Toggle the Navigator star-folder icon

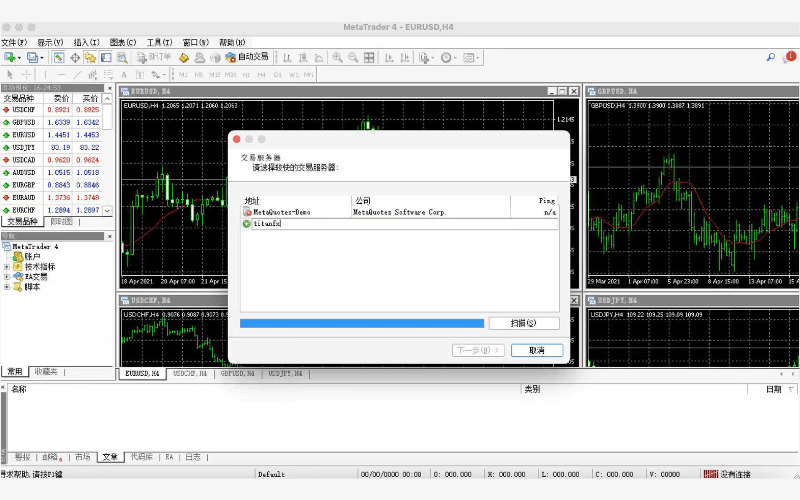coord(90,58)
